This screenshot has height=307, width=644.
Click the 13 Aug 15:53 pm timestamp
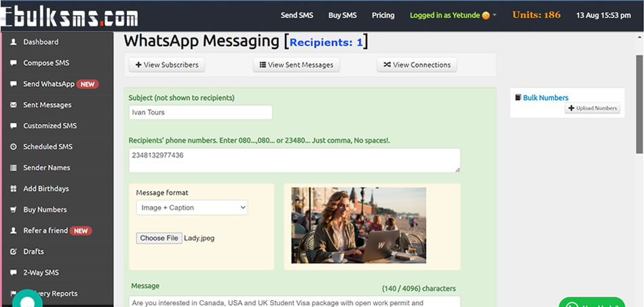pyautogui.click(x=603, y=16)
